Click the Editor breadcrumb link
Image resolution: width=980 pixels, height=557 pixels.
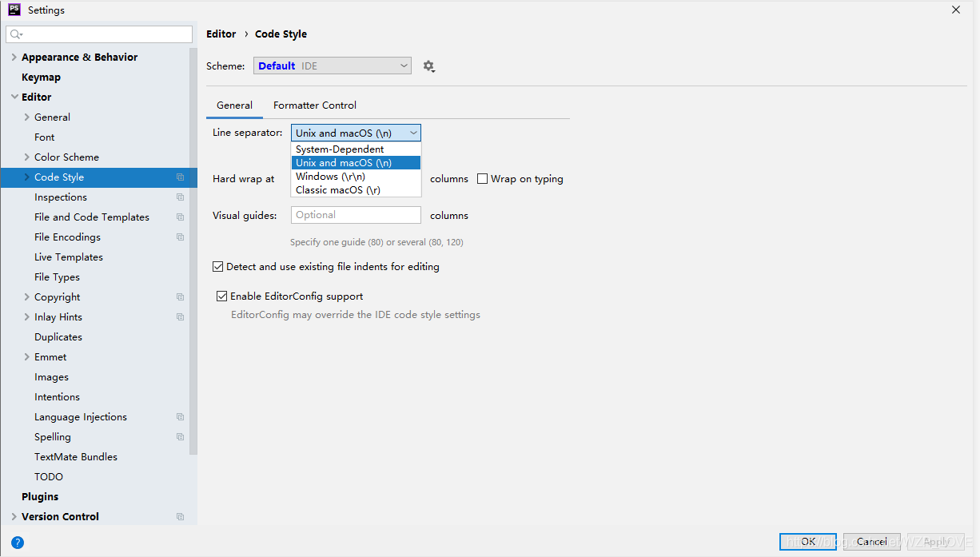tap(221, 34)
